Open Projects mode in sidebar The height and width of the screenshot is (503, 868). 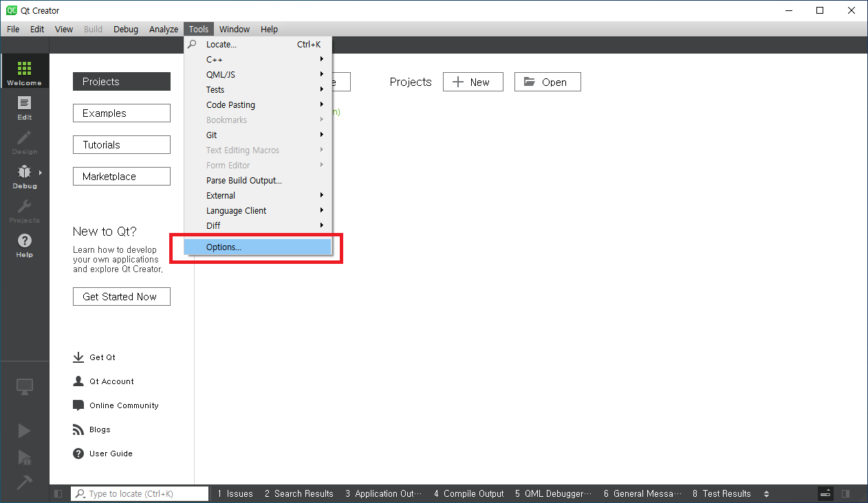coord(25,210)
